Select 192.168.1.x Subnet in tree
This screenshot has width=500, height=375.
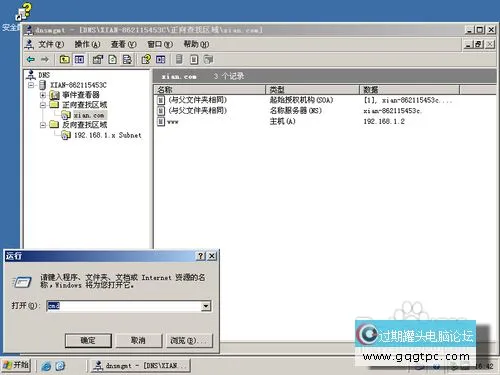tap(108, 135)
